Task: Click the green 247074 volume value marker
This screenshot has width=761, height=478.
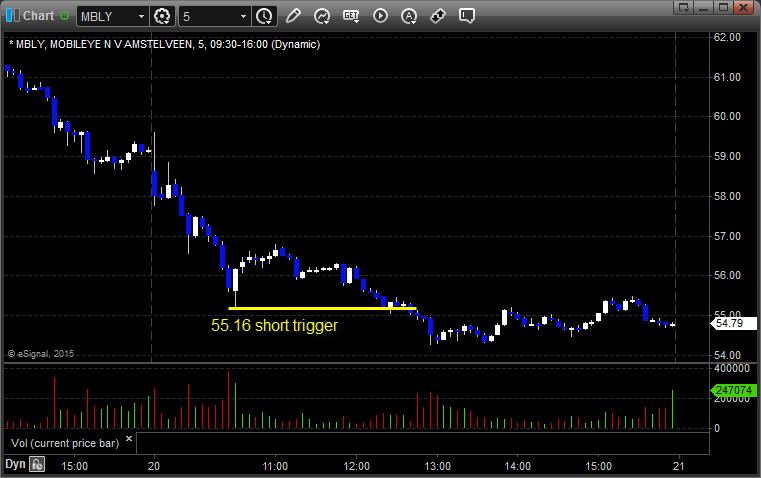Action: (x=733, y=390)
